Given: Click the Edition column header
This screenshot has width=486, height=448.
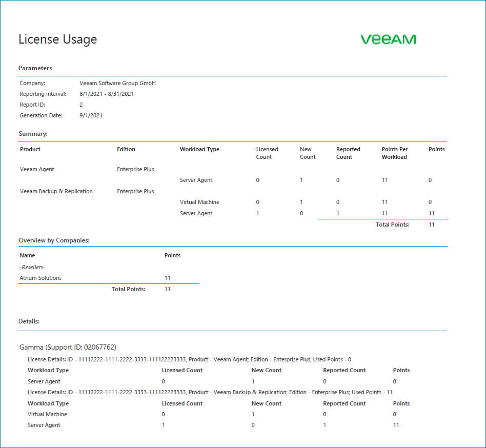Looking at the screenshot, I should pos(126,149).
